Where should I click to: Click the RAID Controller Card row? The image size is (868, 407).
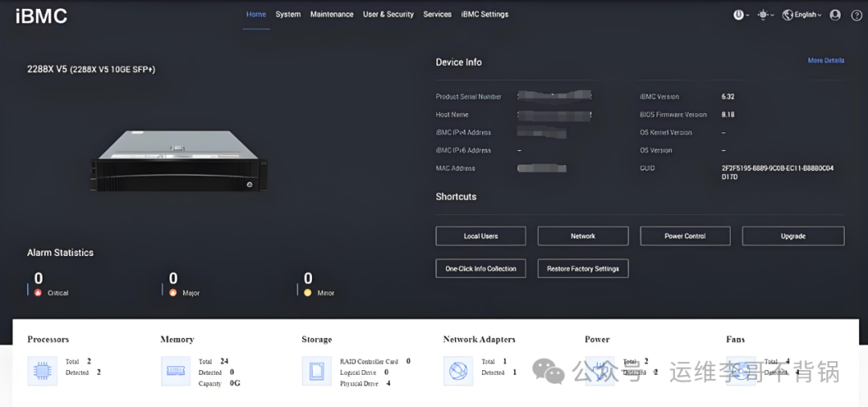click(375, 361)
